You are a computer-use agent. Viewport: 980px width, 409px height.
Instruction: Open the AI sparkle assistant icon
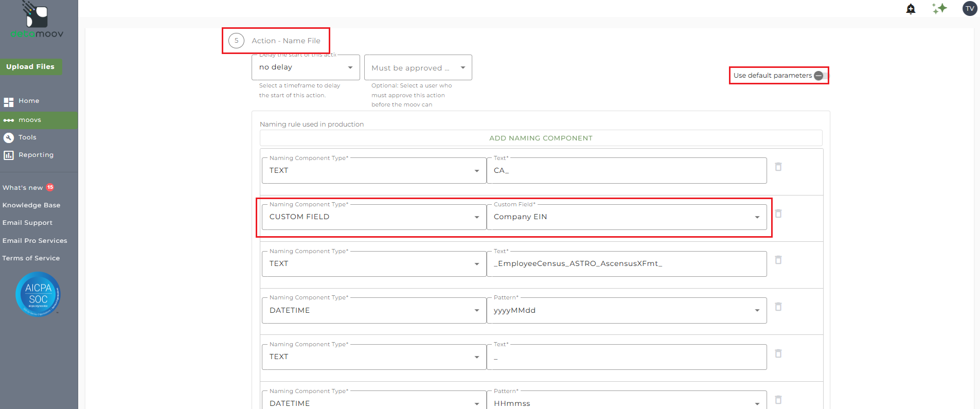[939, 9]
